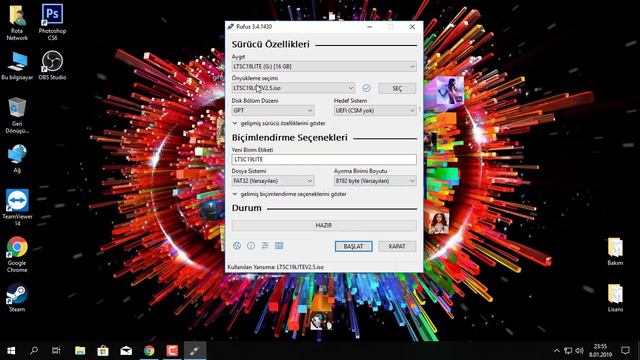Image resolution: width=640 pixels, height=360 pixels.
Task: Expand gelişmiş biçimlendirme seçeneklerini göster
Action: pos(289,194)
